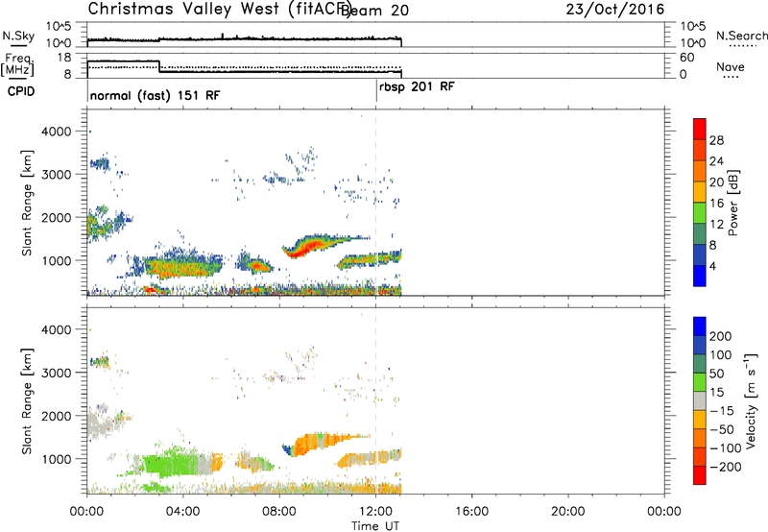Click the date '23/Oct/2016'
The width and height of the screenshot is (768, 532).
[x=615, y=10]
